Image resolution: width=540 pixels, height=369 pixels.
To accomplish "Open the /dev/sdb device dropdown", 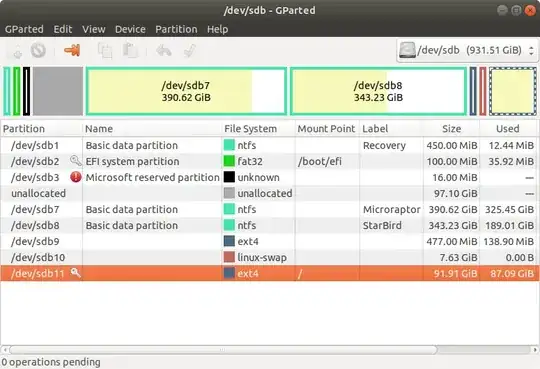I will point(467,50).
